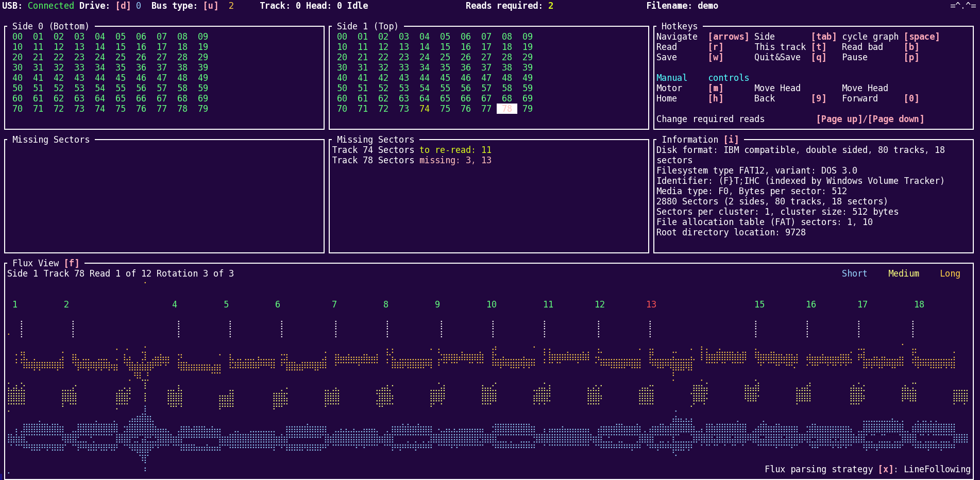
Task: Click the Identifier: (F}T;IHC line
Action: 801,181
